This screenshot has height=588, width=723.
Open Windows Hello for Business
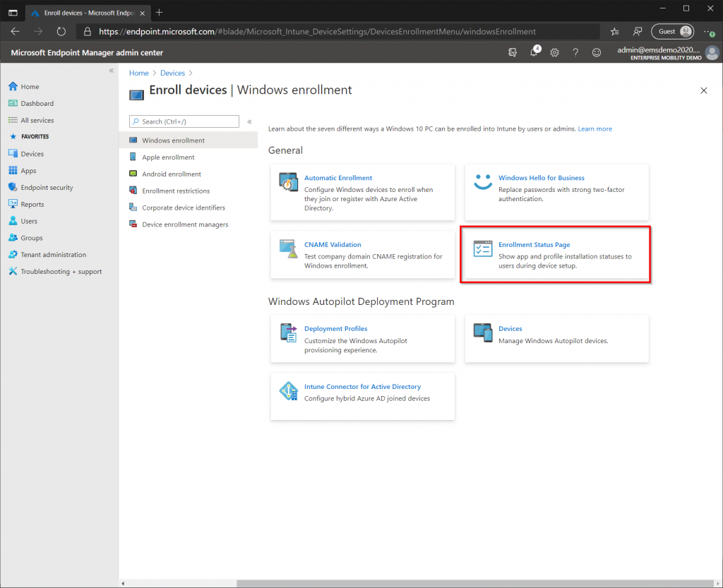(542, 178)
